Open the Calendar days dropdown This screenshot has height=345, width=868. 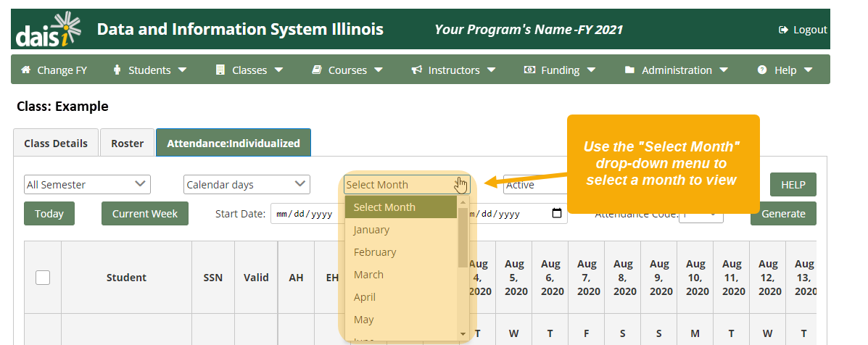[247, 185]
